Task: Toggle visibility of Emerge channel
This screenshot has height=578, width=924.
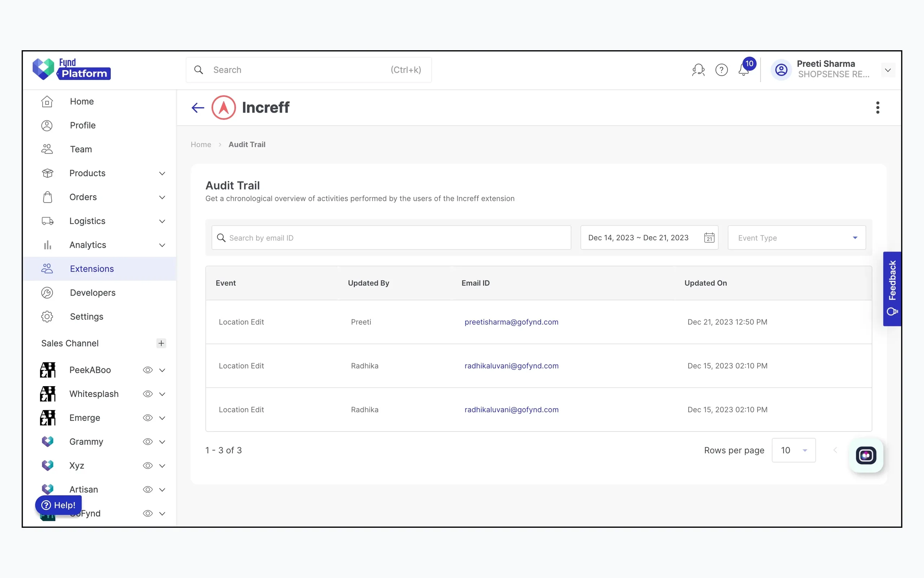Action: 148,418
